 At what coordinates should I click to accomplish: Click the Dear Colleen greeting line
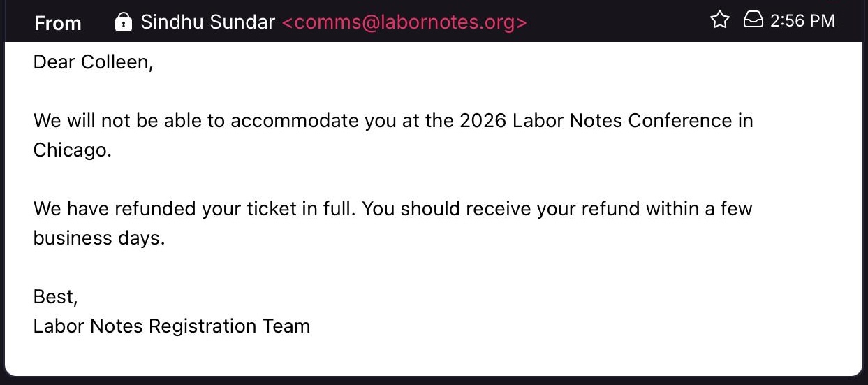coord(92,62)
